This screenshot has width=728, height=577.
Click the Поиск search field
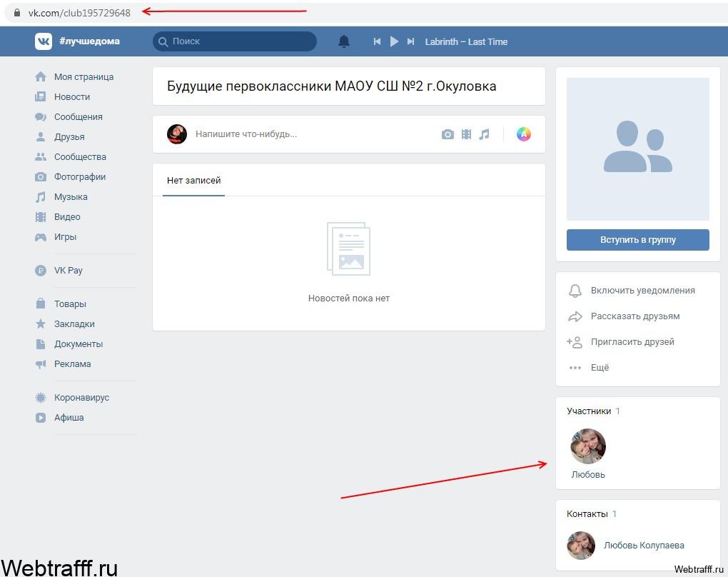(235, 41)
